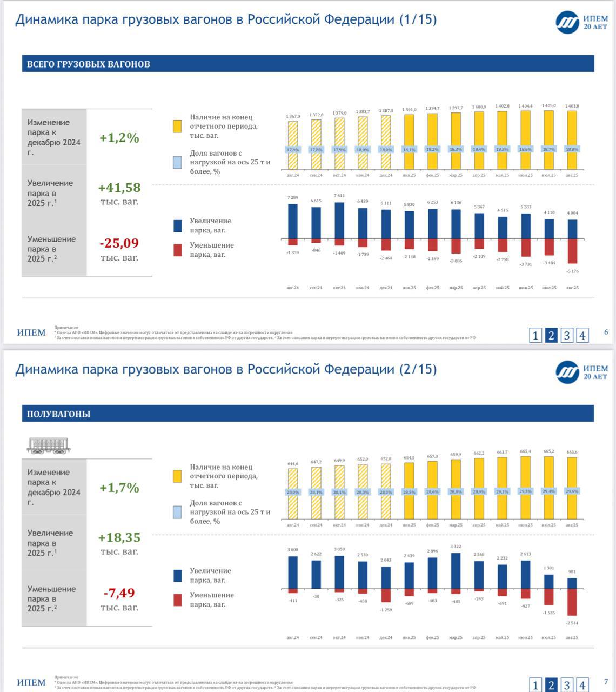Click the +18,35 value
Image resolution: width=616 pixels, height=692 pixels.
tap(119, 537)
